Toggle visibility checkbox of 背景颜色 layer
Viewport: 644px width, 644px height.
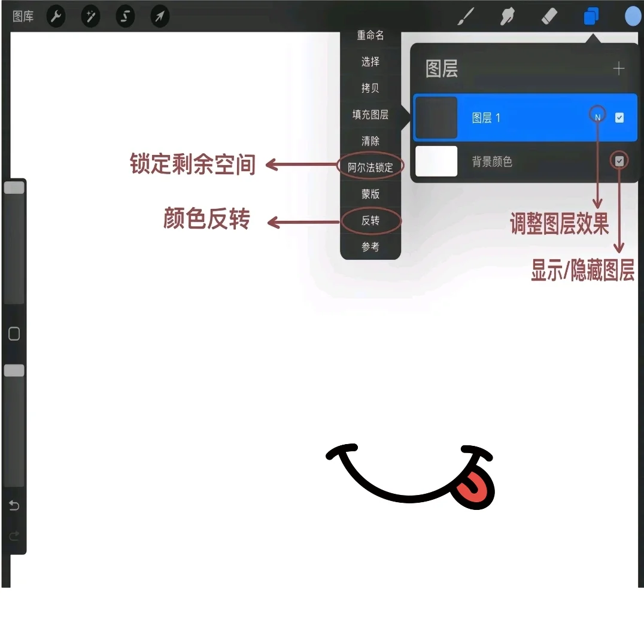pyautogui.click(x=618, y=161)
